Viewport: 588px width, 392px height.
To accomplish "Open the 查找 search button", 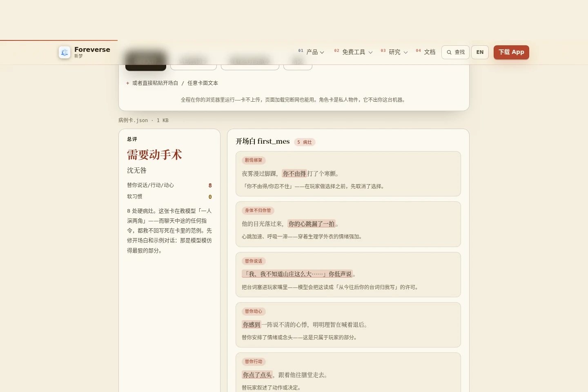I will 455,52.
